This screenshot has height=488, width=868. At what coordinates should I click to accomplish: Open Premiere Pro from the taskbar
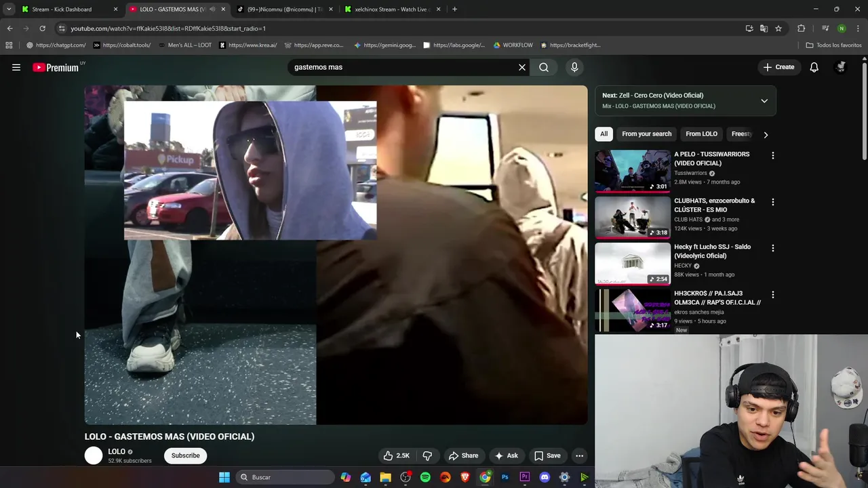point(524,477)
